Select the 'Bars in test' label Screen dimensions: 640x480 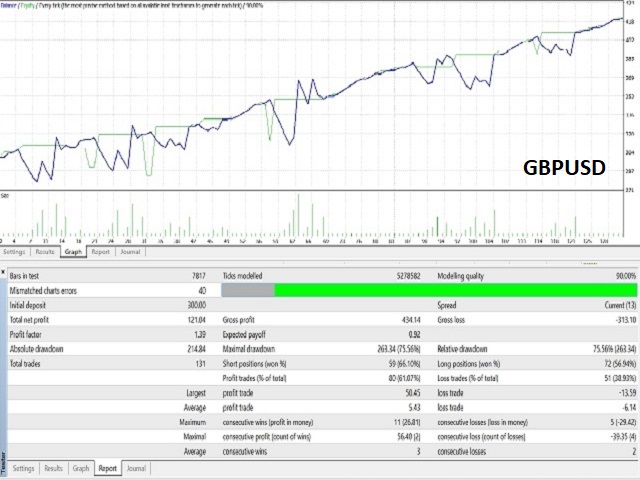tap(24, 276)
